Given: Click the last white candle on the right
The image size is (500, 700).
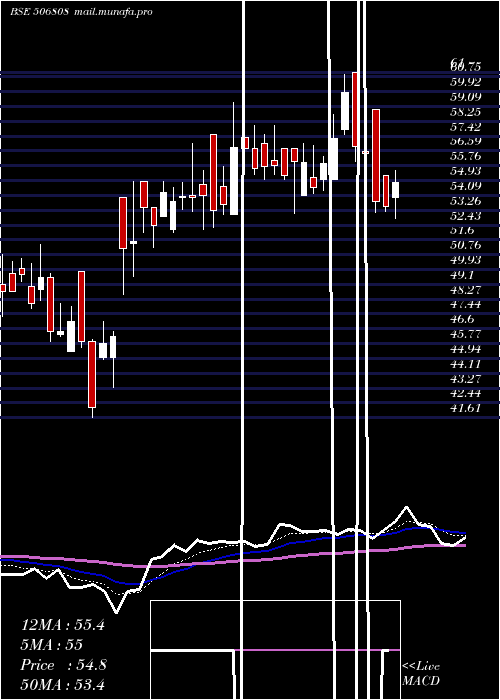Looking at the screenshot, I should (x=395, y=190).
